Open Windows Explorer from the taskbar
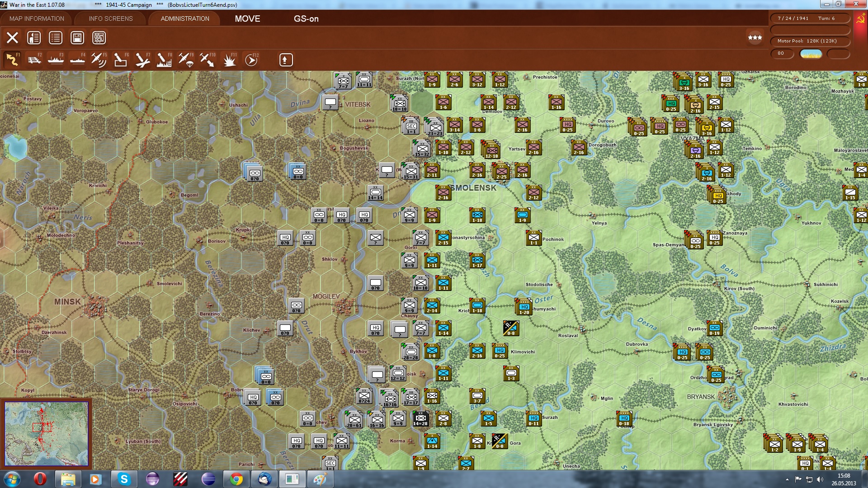 pos(68,479)
